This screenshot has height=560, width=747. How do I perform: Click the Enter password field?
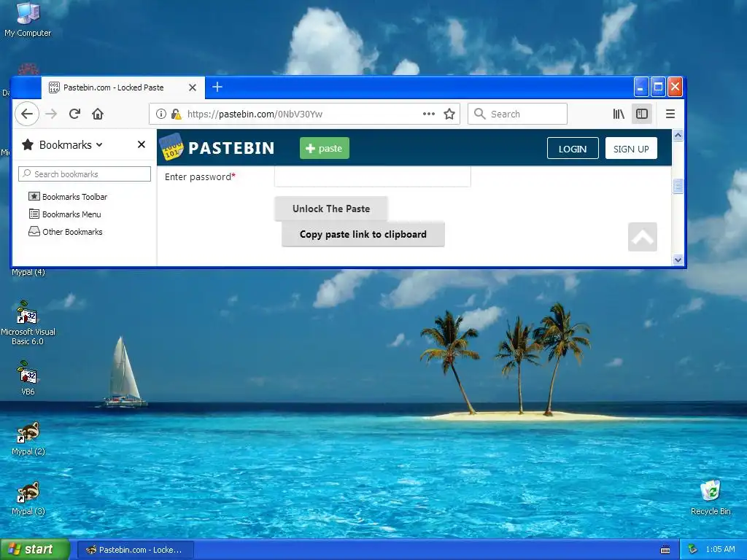373,176
